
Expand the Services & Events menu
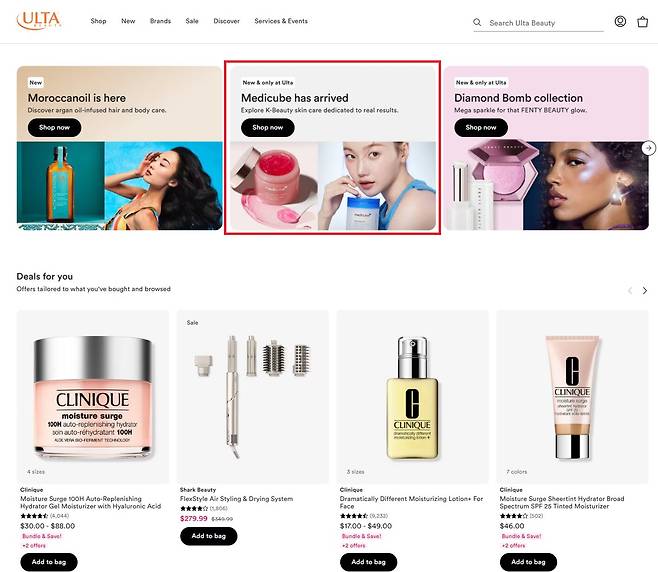pyautogui.click(x=281, y=21)
